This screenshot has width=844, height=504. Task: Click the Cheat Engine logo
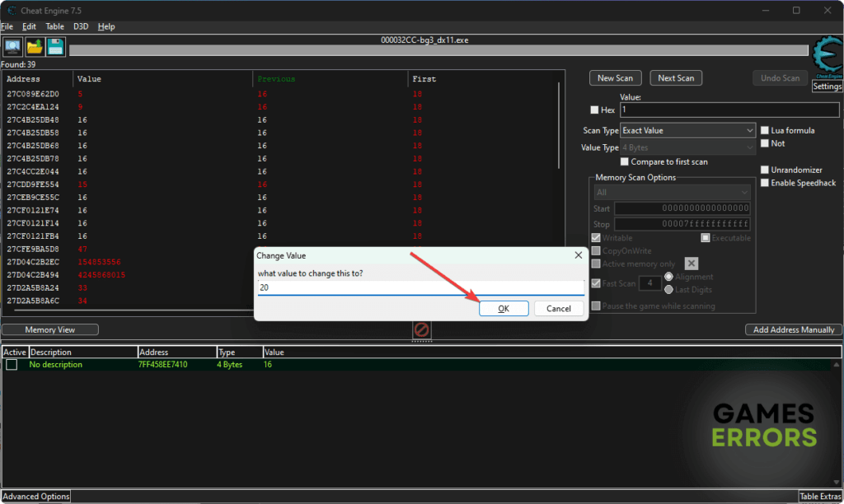(827, 58)
